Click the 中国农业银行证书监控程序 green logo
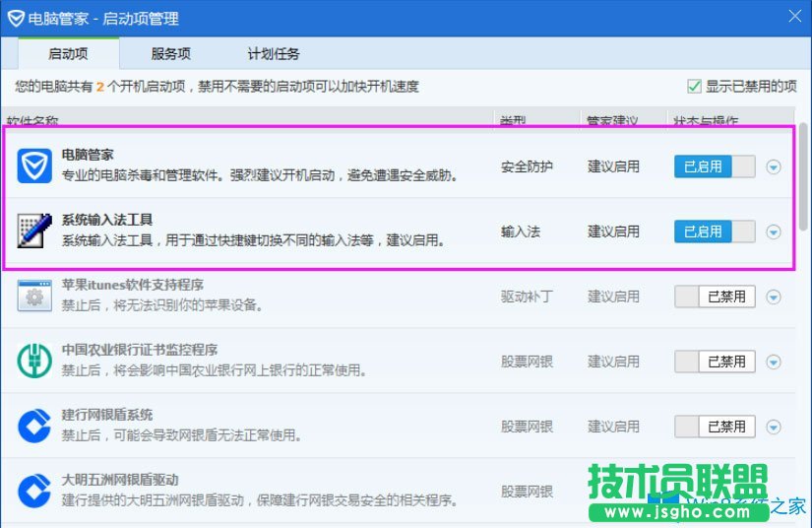This screenshot has height=528, width=812. point(34,361)
